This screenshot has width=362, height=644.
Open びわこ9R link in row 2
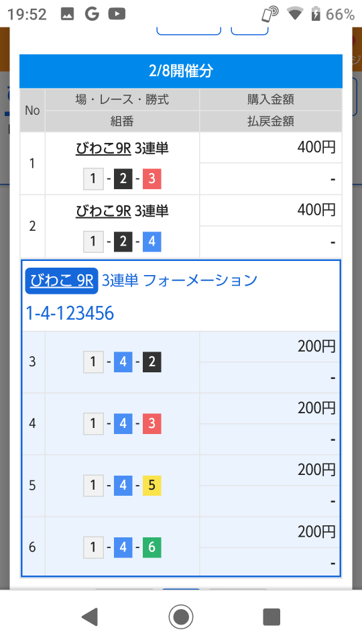[x=103, y=211]
